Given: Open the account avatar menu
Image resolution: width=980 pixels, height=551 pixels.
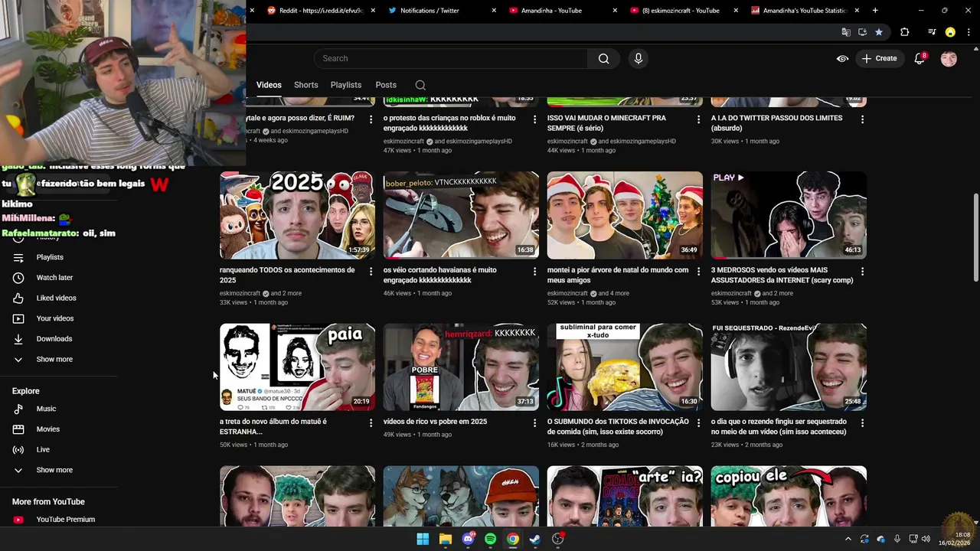Looking at the screenshot, I should [949, 58].
